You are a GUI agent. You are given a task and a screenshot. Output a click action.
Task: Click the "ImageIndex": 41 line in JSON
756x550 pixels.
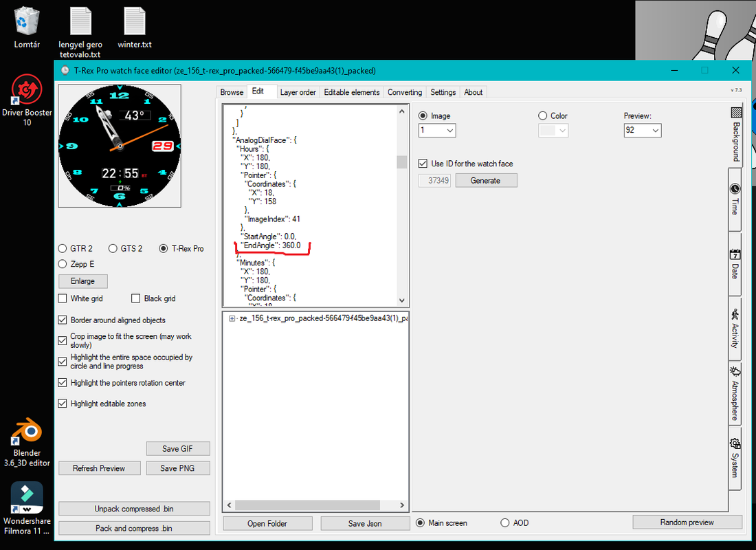272,219
